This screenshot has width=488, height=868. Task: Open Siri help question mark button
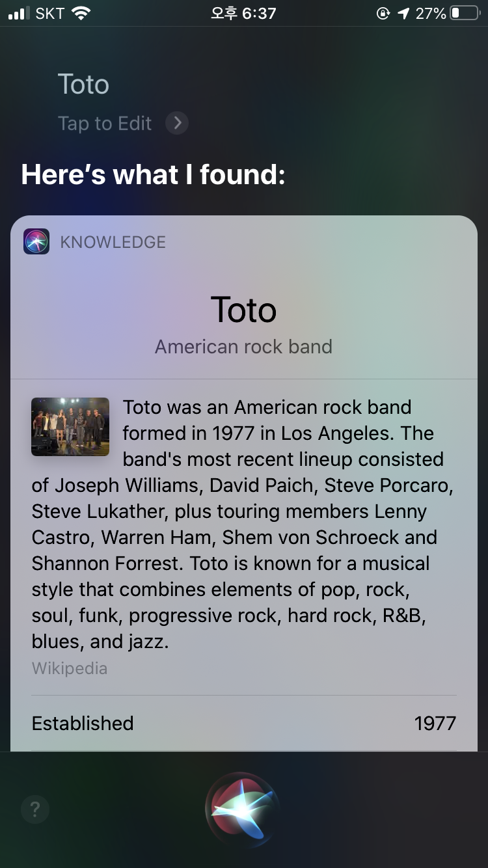[x=35, y=810]
